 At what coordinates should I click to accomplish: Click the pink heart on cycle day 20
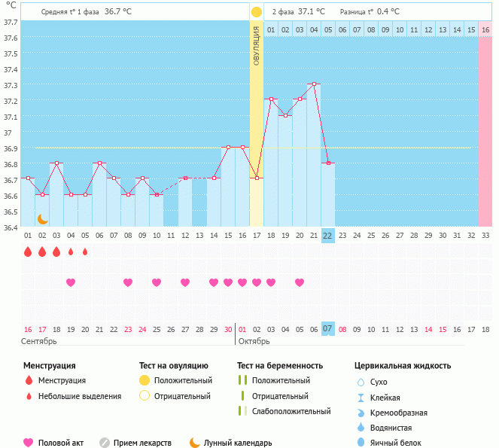click(300, 282)
